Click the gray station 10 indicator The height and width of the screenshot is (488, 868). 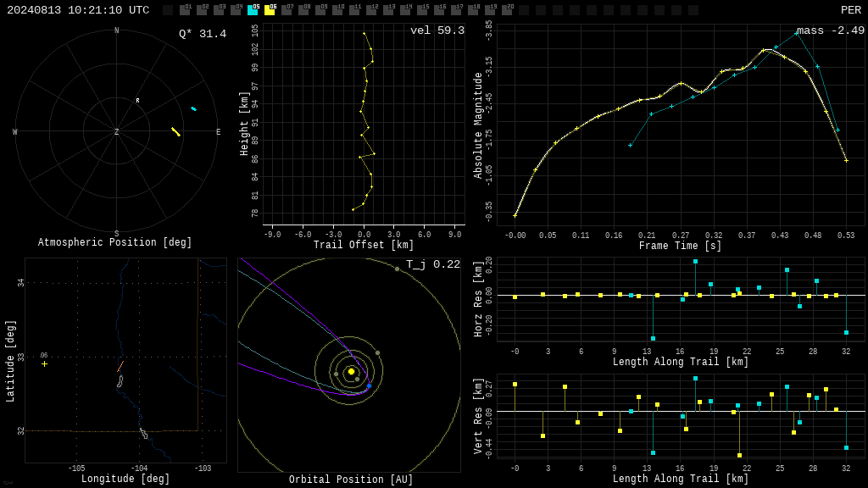(x=337, y=9)
